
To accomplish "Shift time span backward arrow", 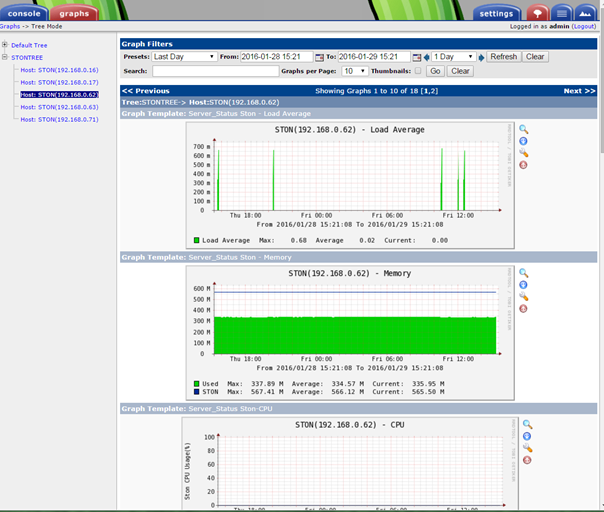I will coord(426,57).
